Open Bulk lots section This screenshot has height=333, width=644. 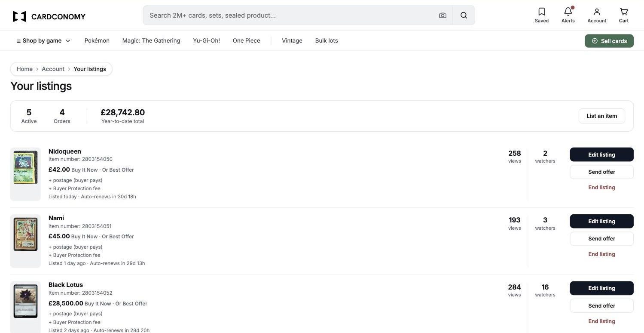(327, 40)
